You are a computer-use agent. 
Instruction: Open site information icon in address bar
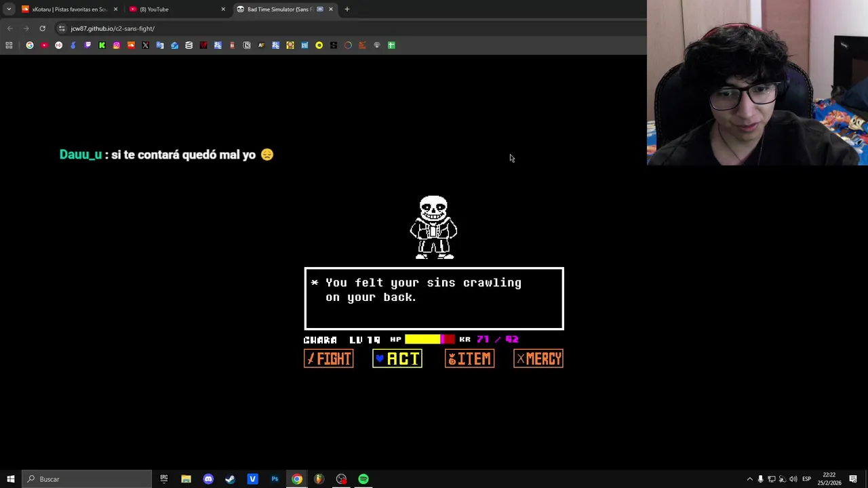[x=62, y=28]
